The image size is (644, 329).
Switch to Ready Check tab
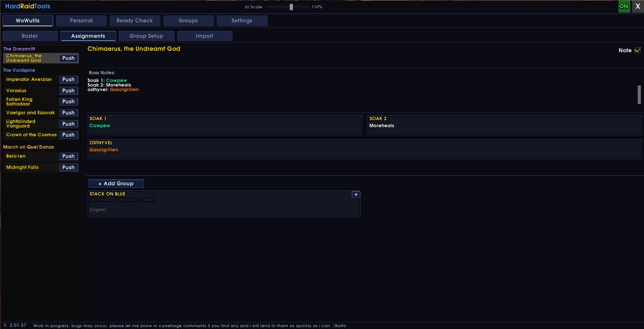[135, 21]
